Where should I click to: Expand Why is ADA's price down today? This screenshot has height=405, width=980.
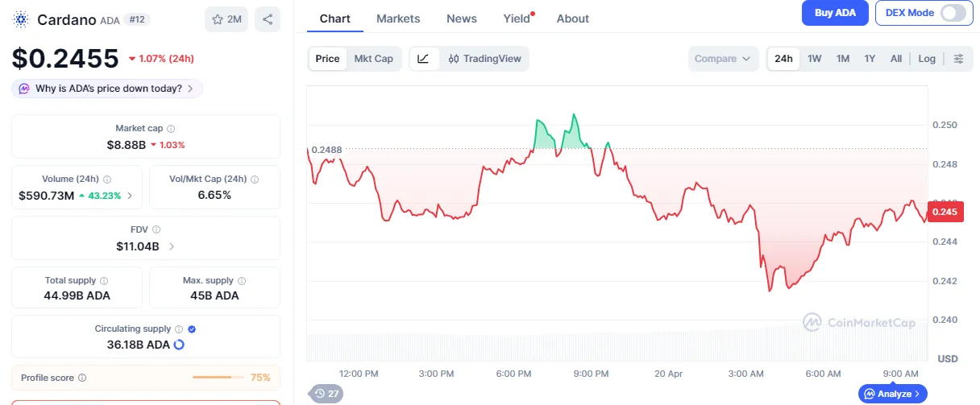tap(107, 89)
